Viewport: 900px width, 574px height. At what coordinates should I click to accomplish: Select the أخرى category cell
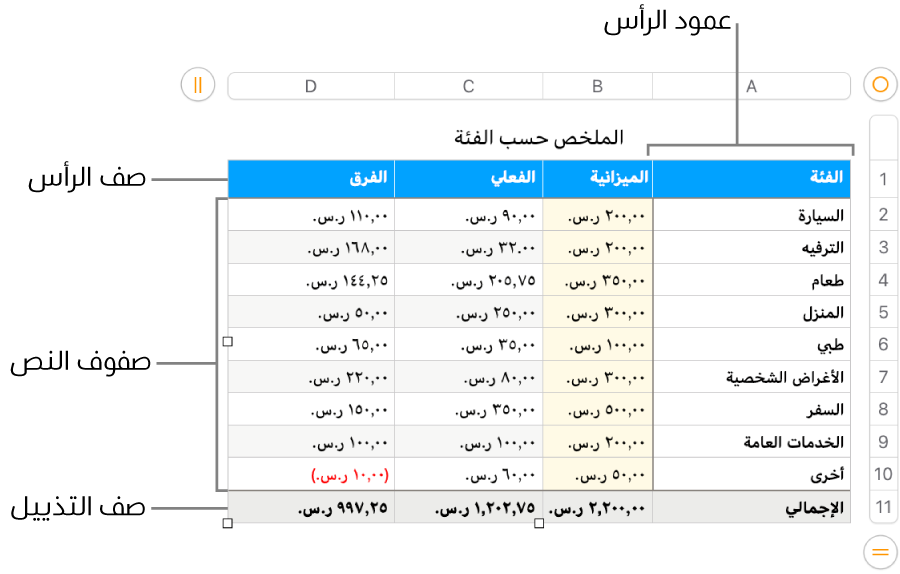pyautogui.click(x=751, y=474)
